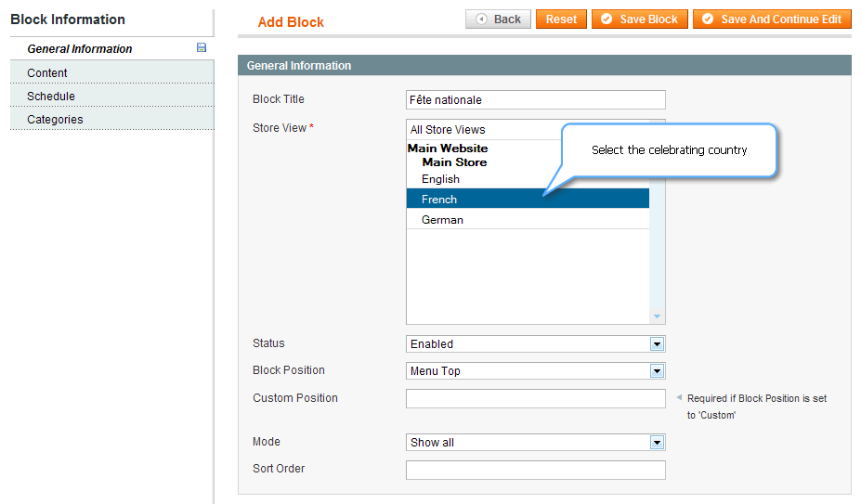Open the Status dropdown arrow
The width and height of the screenshot is (861, 504).
pos(657,344)
